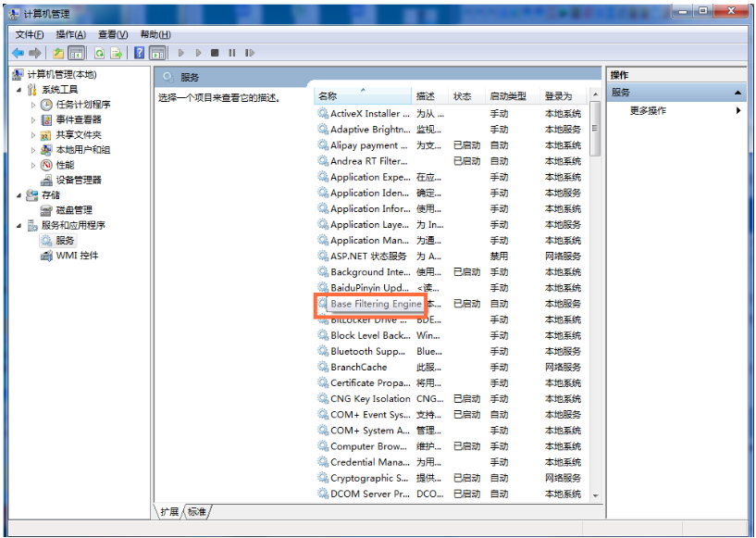Sort by the 状态 column header

(x=466, y=96)
